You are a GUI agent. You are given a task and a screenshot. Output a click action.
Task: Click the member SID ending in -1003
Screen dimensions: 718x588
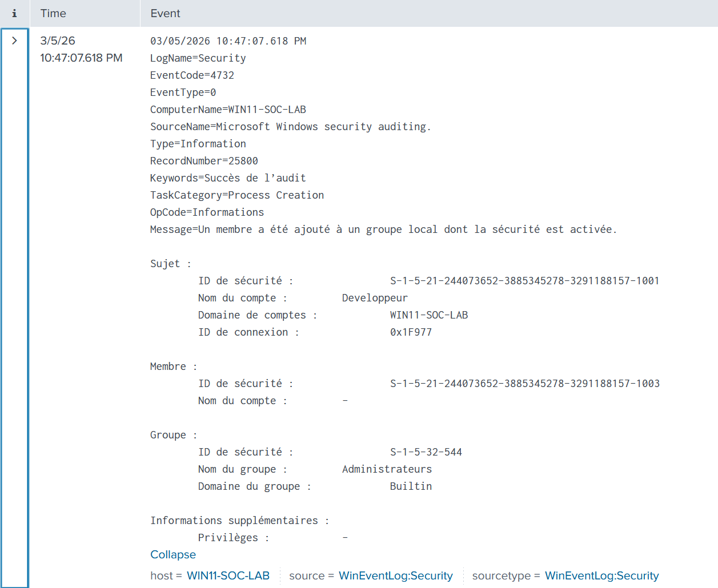coord(524,384)
